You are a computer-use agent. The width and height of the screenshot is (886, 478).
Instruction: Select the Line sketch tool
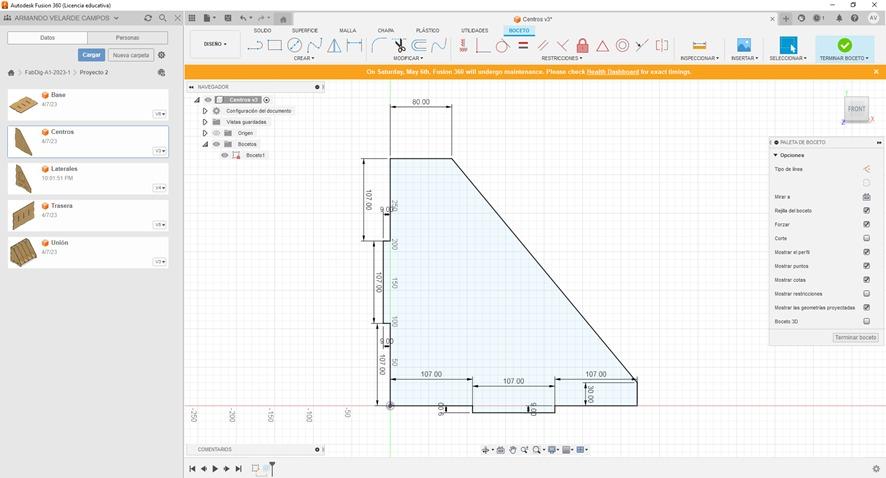click(x=255, y=45)
